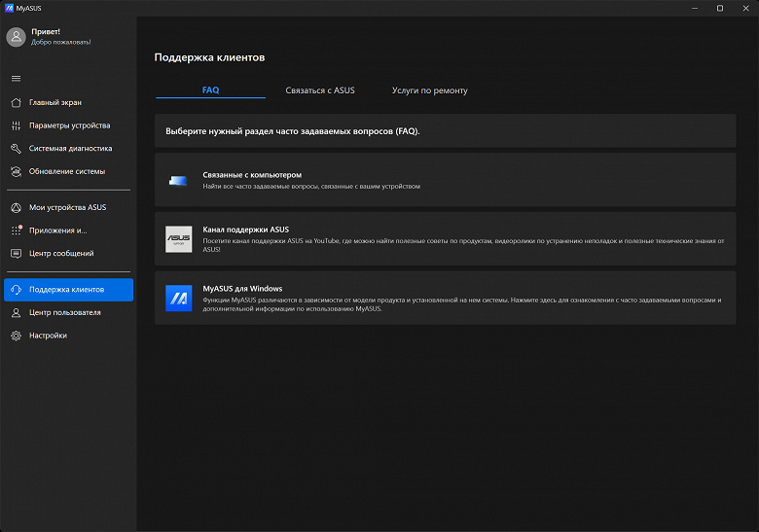Click description Найти все часто задаваемые вопросы
Screen dimensions: 759x532
(311, 186)
